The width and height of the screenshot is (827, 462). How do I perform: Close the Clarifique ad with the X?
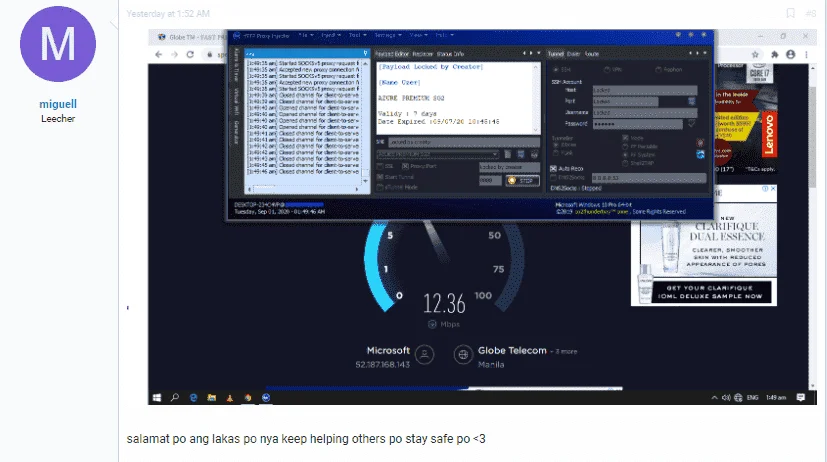773,188
